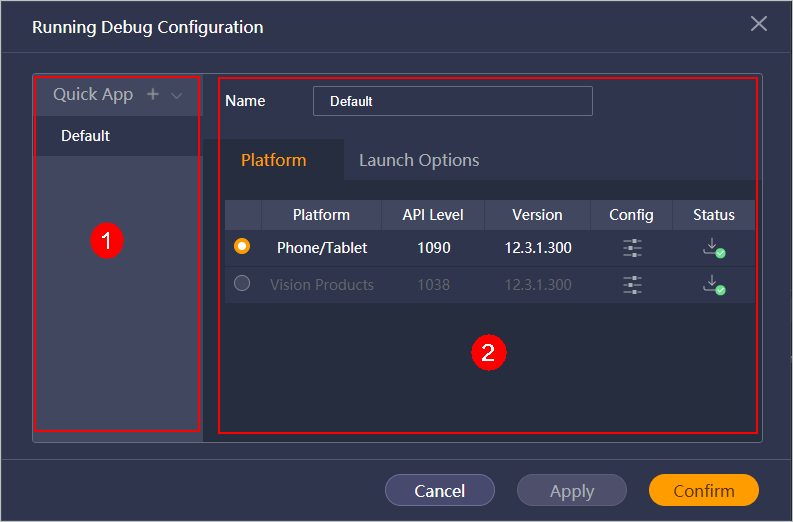Click the API Level column header

[433, 215]
